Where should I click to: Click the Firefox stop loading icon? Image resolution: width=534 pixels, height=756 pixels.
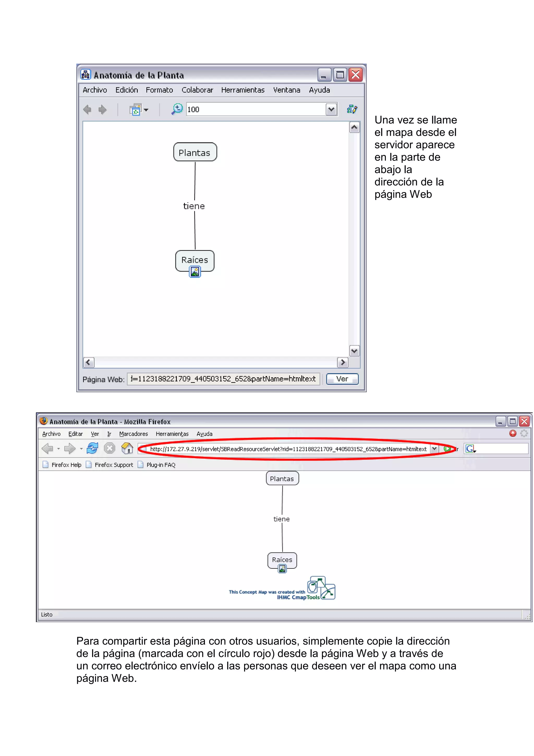click(110, 448)
